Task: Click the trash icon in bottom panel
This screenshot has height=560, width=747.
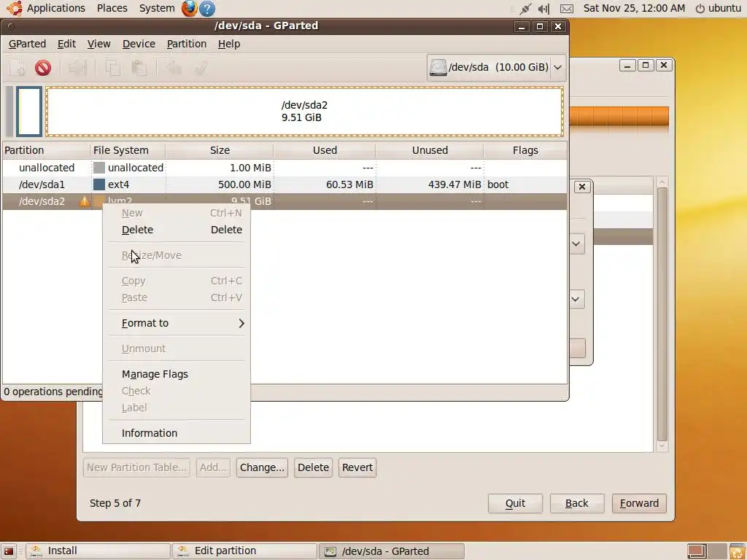Action: [x=737, y=551]
